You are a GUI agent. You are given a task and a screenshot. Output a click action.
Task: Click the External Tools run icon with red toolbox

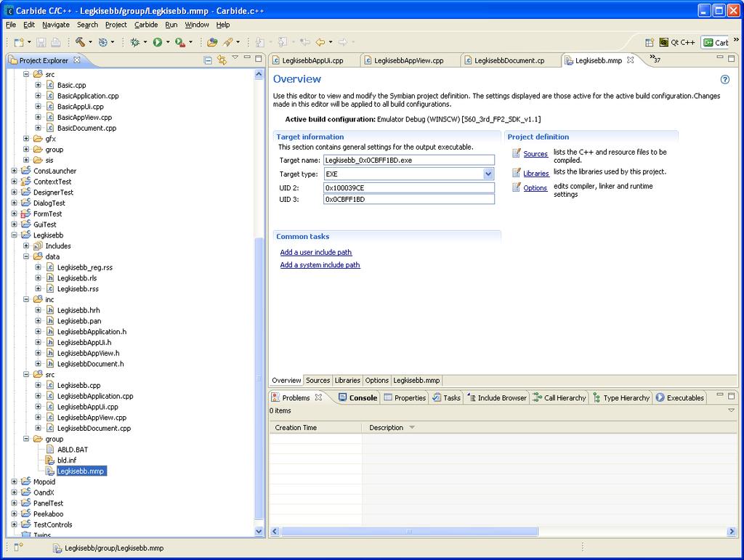(x=180, y=42)
